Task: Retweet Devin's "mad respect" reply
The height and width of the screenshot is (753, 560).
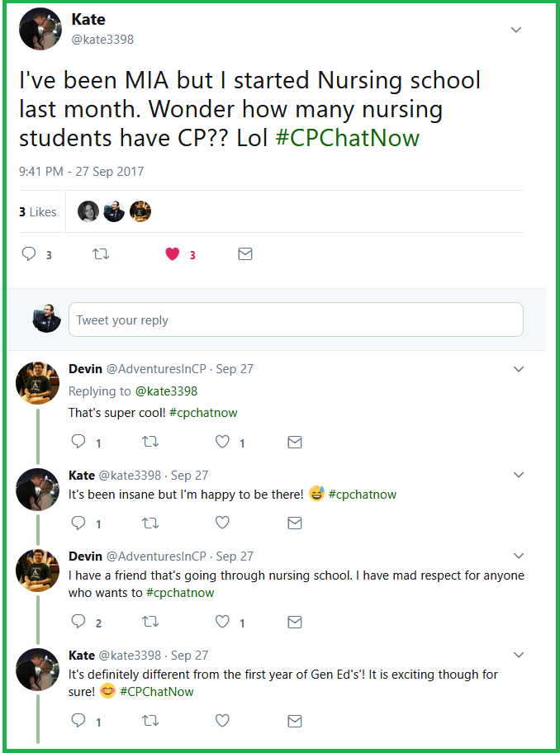Action: (150, 622)
